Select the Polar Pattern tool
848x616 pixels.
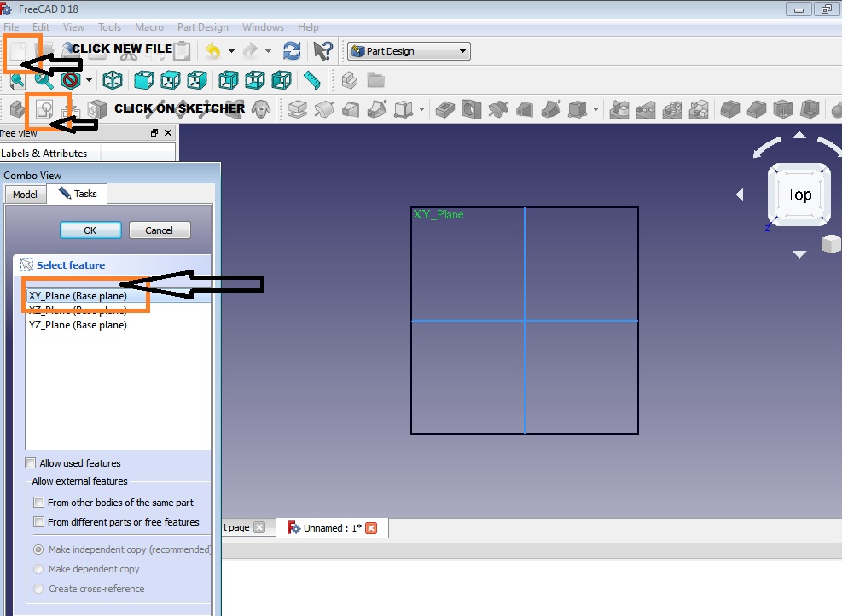(x=672, y=110)
